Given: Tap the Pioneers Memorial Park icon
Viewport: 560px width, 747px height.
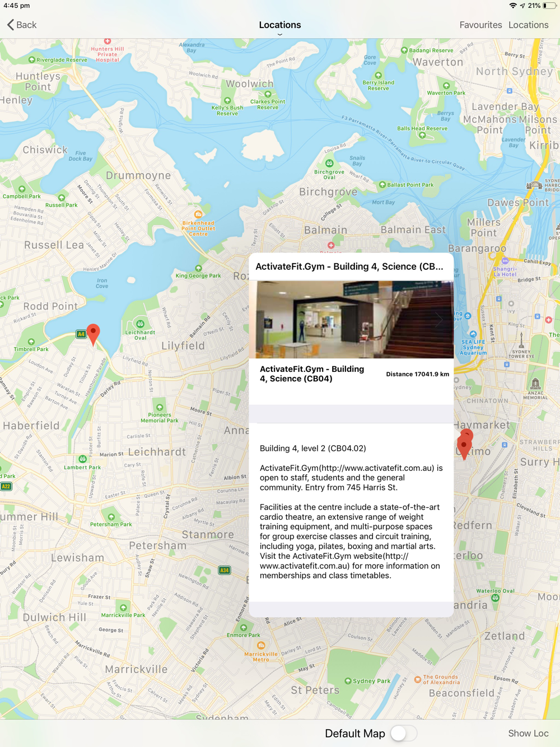Looking at the screenshot, I should [160, 408].
